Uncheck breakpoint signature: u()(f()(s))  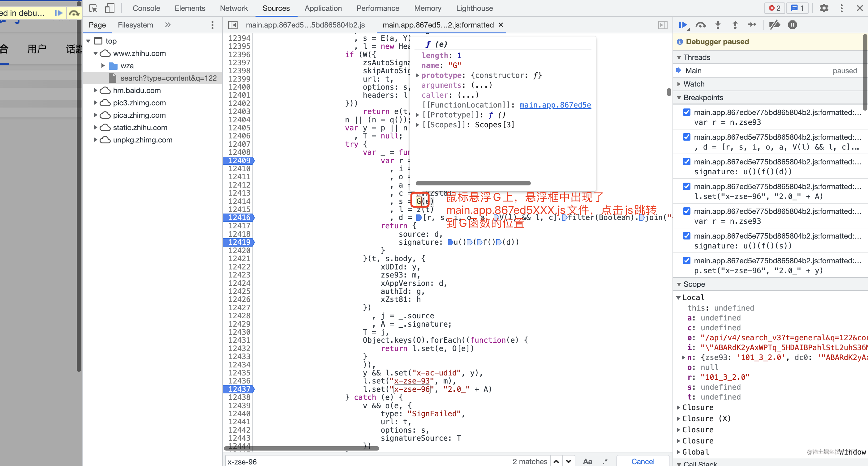[686, 236]
